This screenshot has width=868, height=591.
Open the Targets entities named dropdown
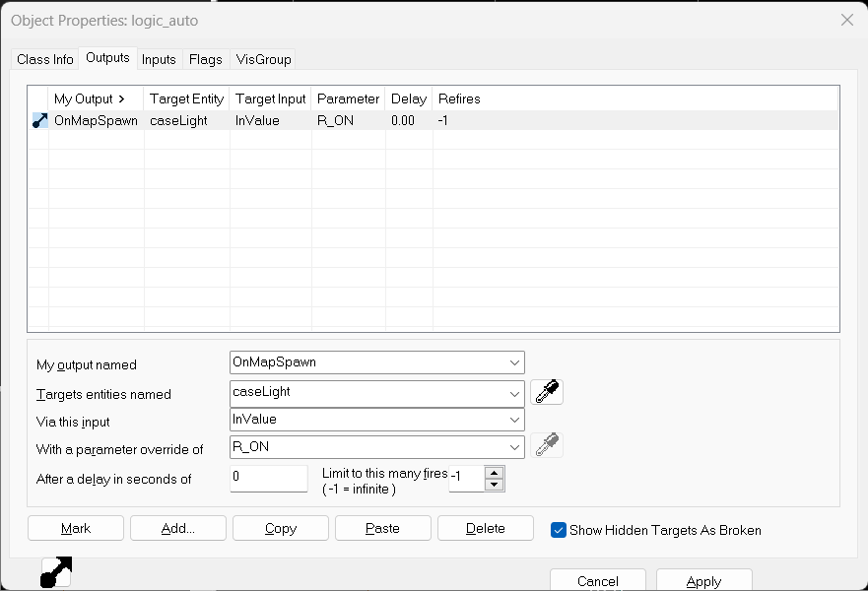[515, 393]
